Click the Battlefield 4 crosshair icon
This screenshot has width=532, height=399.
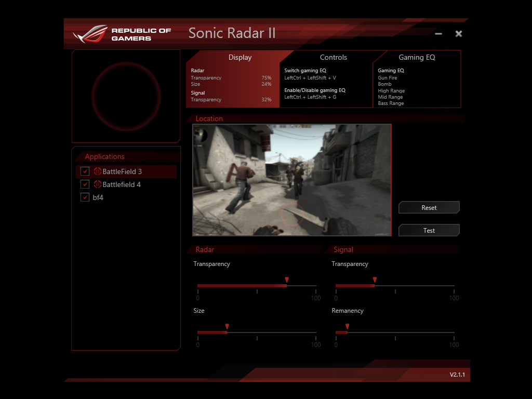(98, 184)
